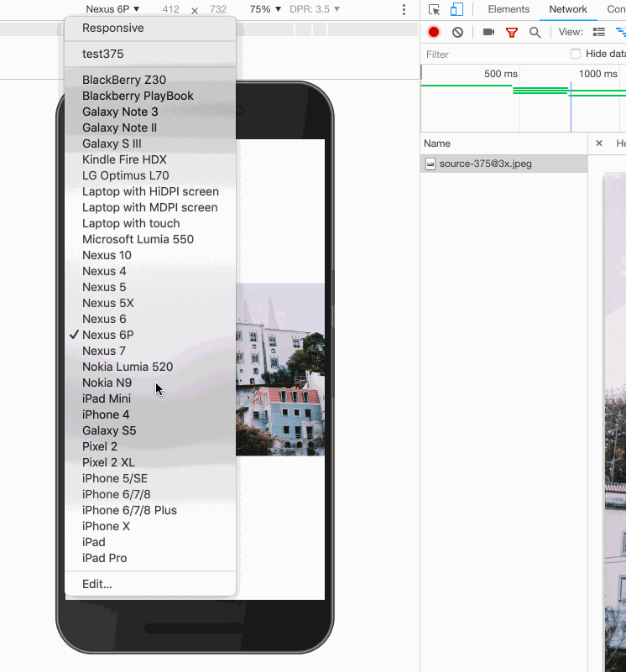
Task: Choose Pixel 2 XL device
Action: point(150,462)
